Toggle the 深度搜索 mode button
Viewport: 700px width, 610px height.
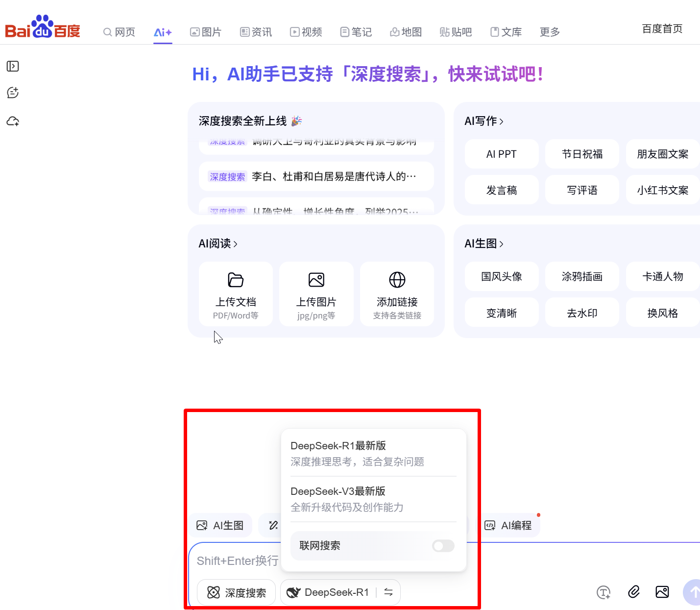point(236,592)
